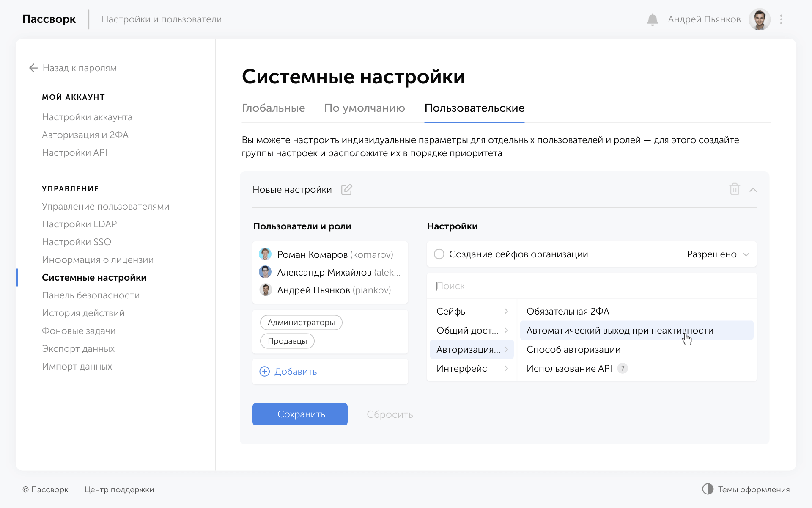Open «Экспорт данных»
The height and width of the screenshot is (508, 812).
click(x=78, y=349)
